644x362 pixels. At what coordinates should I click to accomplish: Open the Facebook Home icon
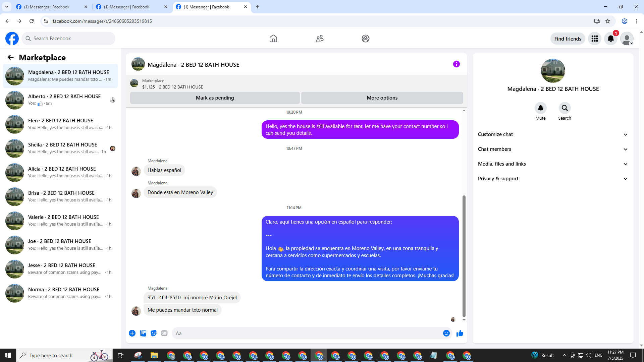click(273, 39)
